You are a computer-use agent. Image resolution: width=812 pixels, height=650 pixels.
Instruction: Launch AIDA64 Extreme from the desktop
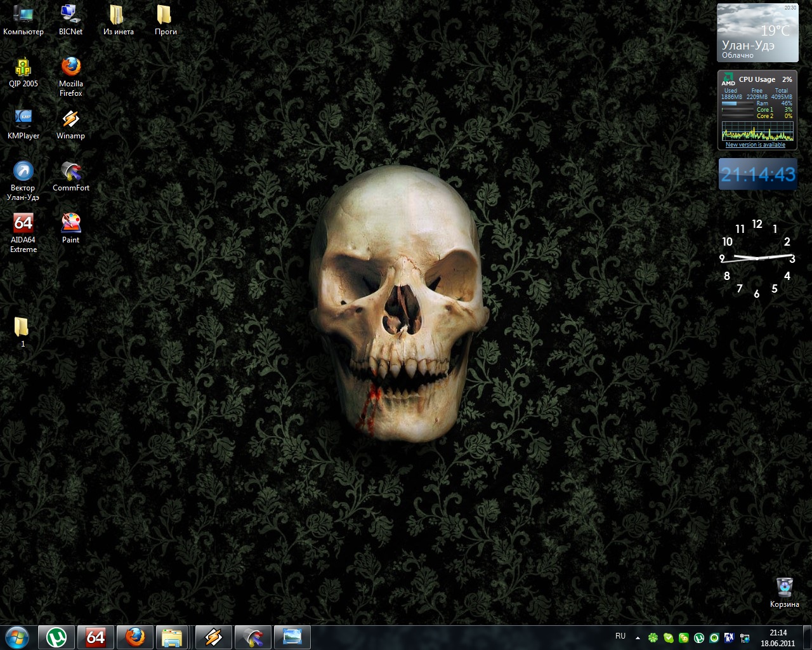coord(23,223)
